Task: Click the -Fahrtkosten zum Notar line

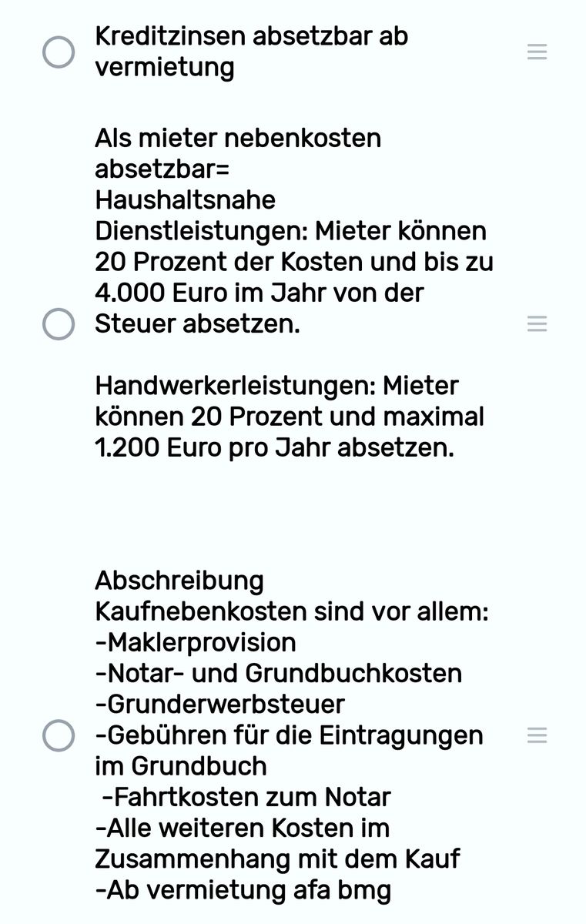Action: 246,796
